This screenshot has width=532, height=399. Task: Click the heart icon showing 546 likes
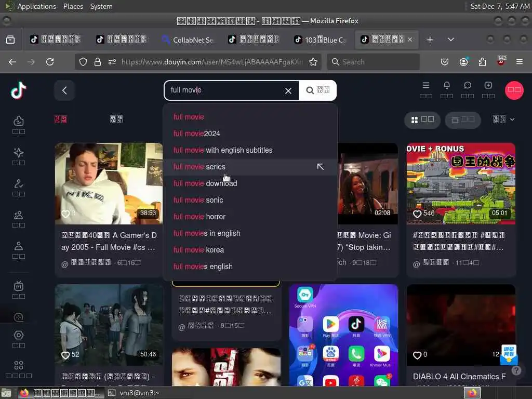point(417,214)
